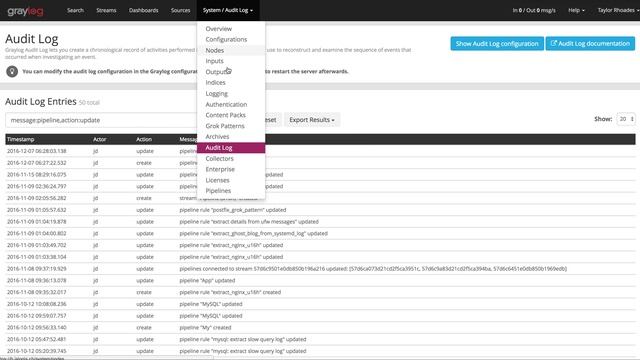Viewport: 640px width, 360px height.
Task: Click message 'postfix_grok_pattern' updated
Action: pyautogui.click(x=233, y=210)
